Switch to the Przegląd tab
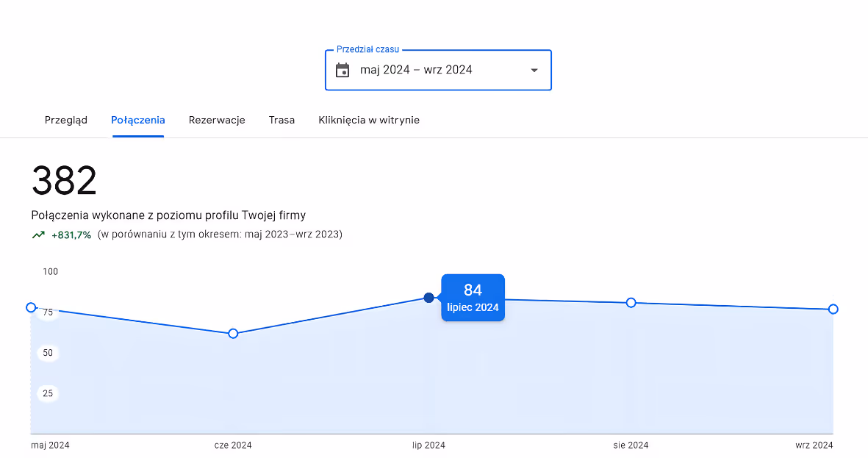This screenshot has height=458, width=868. coord(66,120)
